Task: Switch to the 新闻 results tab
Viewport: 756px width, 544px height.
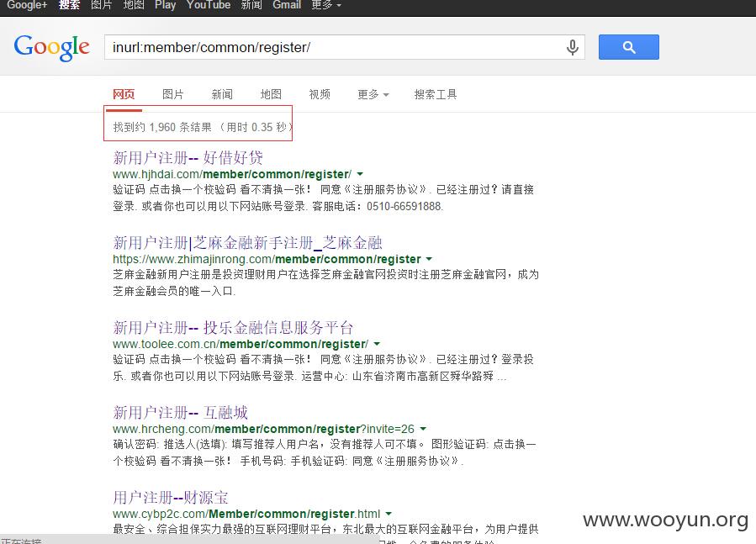Action: pos(222,94)
